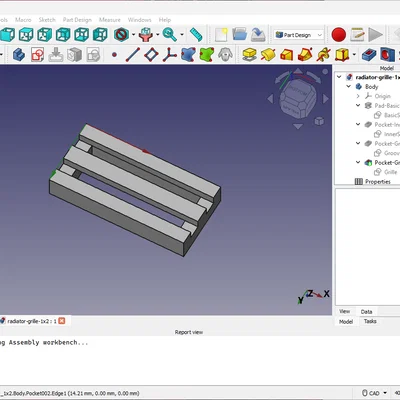Select the Properties item in the tree
This screenshot has width=400, height=400.
378,182
